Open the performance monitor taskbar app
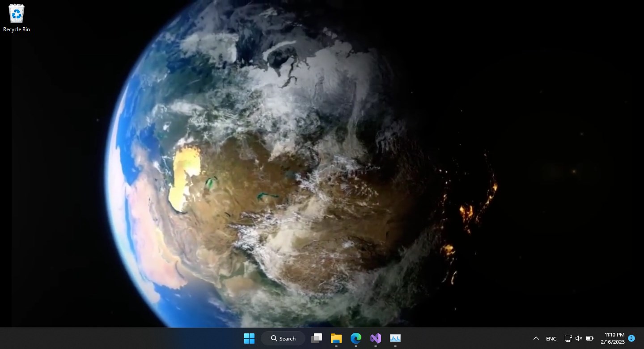This screenshot has width=644, height=349. coord(395,338)
